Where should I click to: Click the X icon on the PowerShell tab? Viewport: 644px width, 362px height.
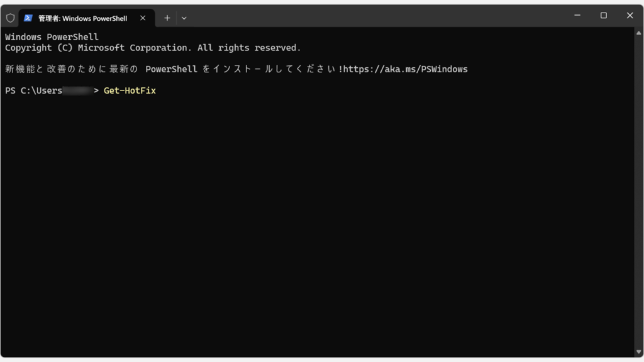click(x=142, y=18)
